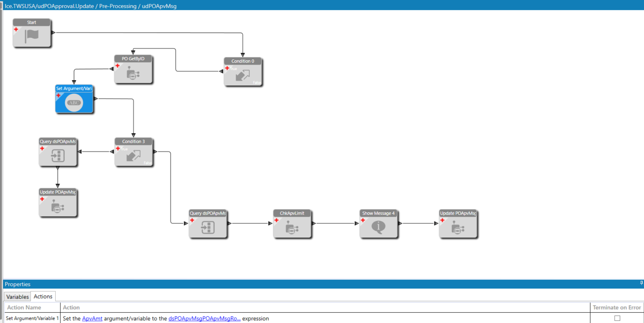Select the Show Message 4 node

click(378, 224)
